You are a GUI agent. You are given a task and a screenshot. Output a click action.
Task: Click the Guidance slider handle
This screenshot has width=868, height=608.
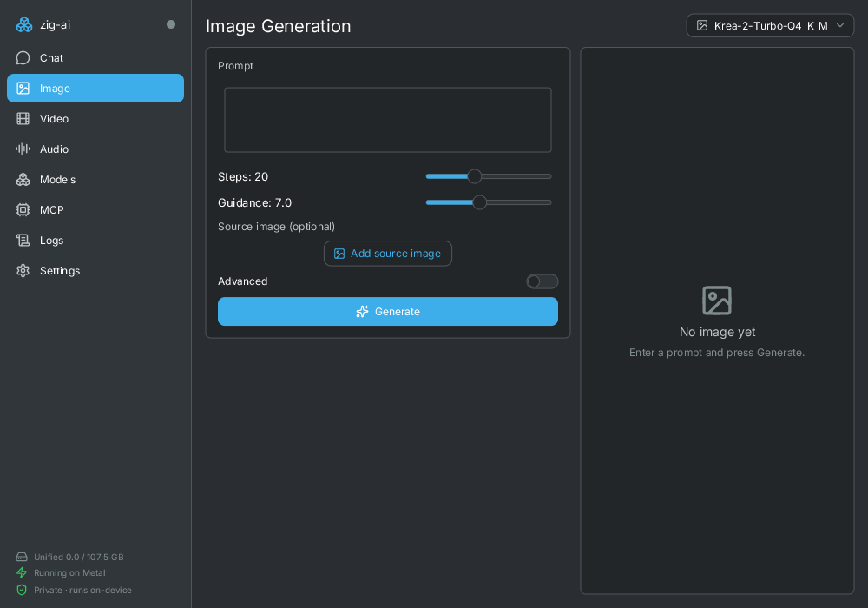(x=479, y=202)
